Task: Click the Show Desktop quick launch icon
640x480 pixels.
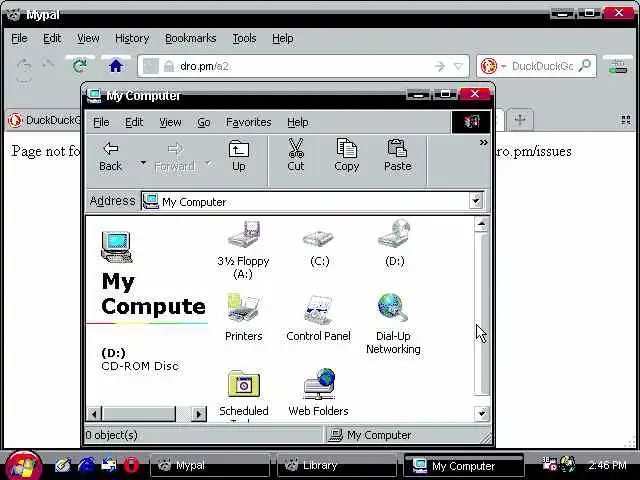Action: tap(63, 465)
